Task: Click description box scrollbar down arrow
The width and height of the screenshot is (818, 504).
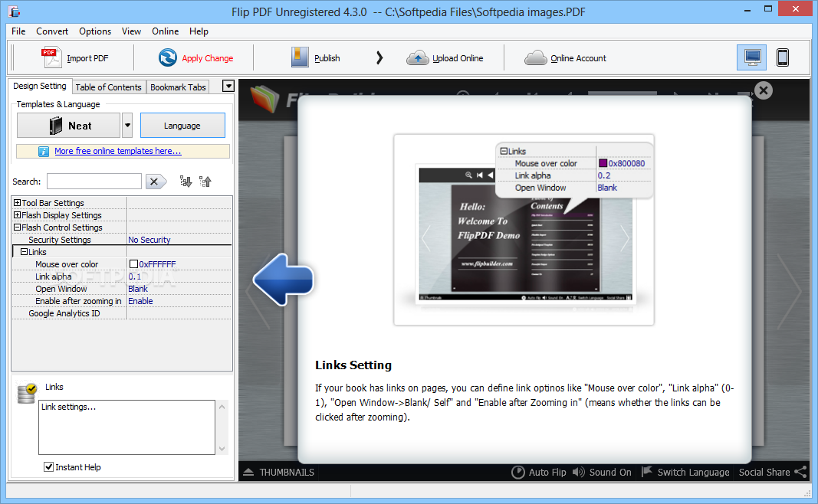Action: [222, 449]
